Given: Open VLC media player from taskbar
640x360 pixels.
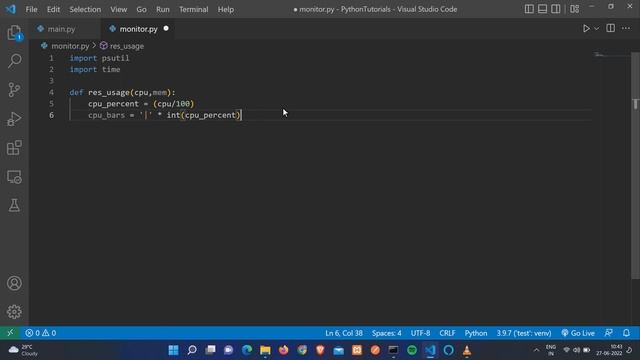Looking at the screenshot, I should (467, 350).
